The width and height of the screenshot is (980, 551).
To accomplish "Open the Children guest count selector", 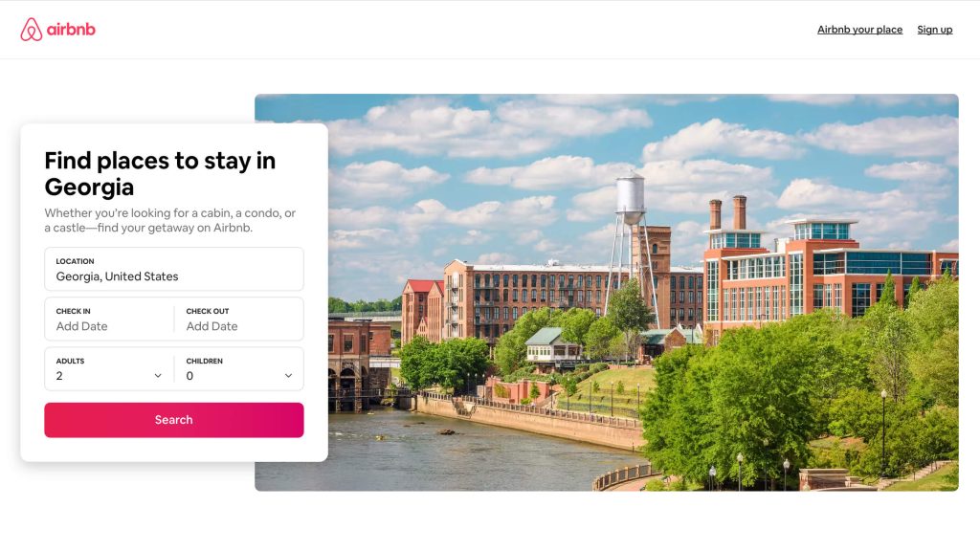I will point(239,369).
